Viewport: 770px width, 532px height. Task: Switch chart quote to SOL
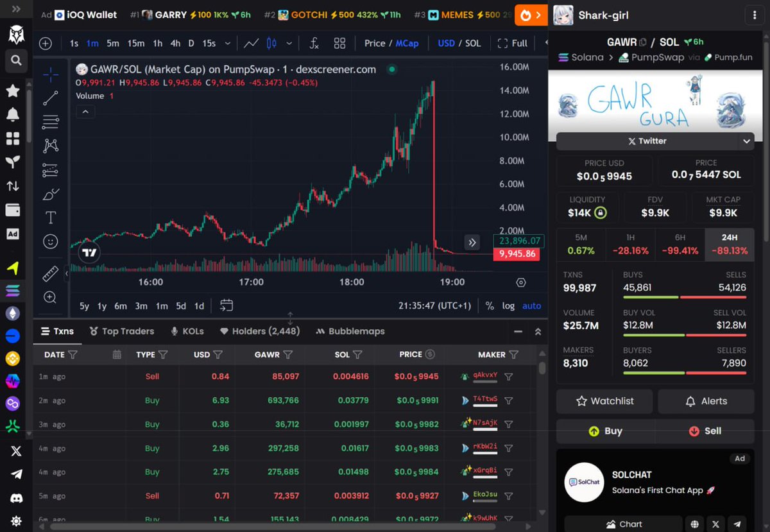click(x=473, y=43)
